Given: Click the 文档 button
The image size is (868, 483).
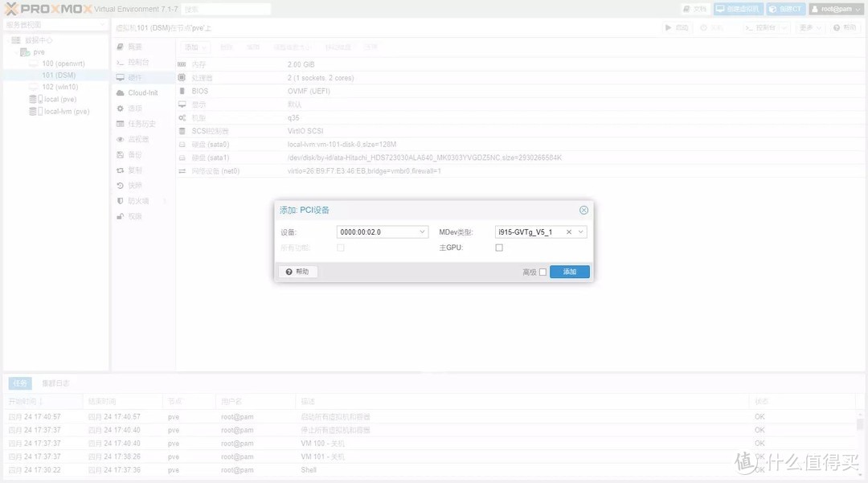Looking at the screenshot, I should (695, 9).
